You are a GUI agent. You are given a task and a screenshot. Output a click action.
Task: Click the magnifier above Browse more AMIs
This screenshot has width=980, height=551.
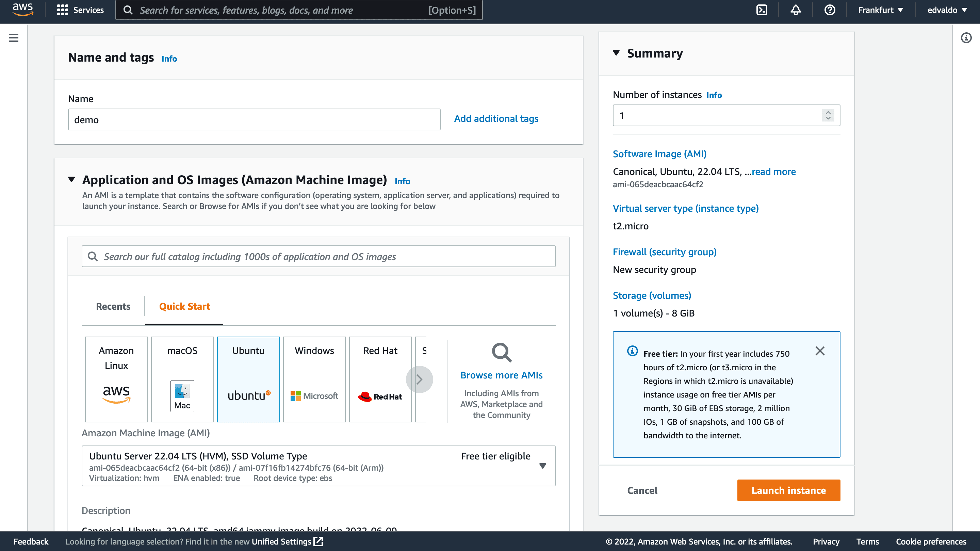502,352
